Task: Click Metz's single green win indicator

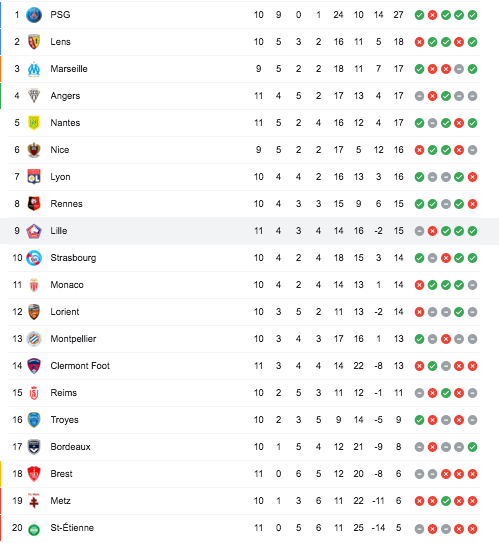Action: [x=446, y=501]
